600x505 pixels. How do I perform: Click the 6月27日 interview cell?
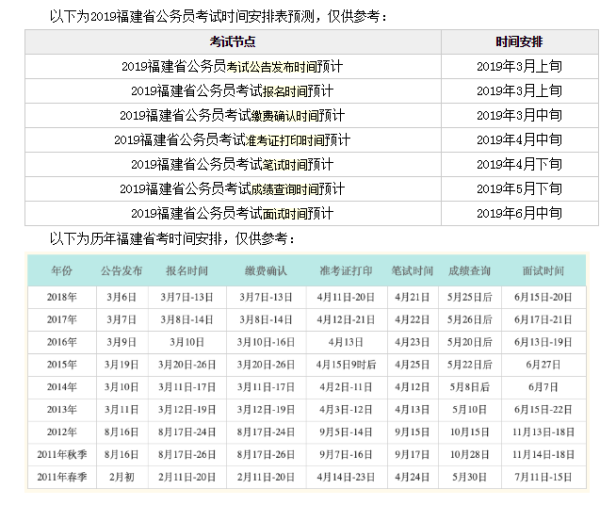543,365
